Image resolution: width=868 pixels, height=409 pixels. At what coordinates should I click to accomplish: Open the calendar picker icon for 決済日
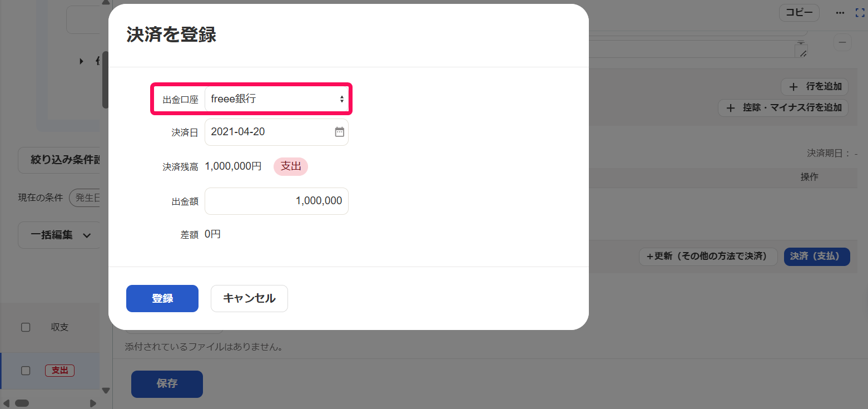(x=339, y=132)
